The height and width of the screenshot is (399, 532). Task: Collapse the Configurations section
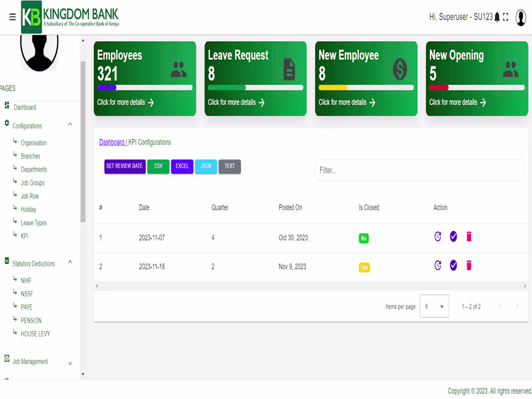(70, 124)
